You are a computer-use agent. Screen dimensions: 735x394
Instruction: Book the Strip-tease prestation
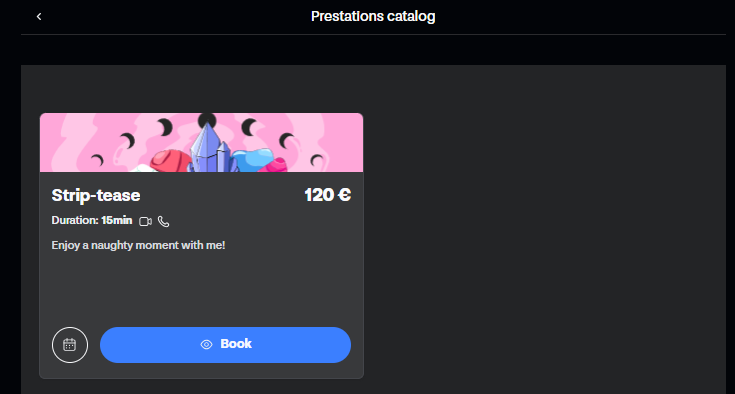[225, 345]
